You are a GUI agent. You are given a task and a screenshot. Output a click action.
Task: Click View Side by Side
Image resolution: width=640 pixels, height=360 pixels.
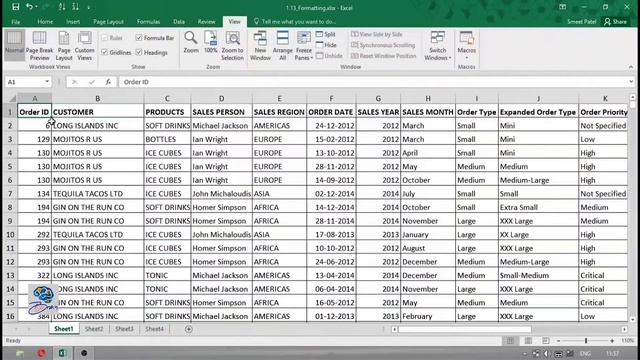(x=377, y=34)
